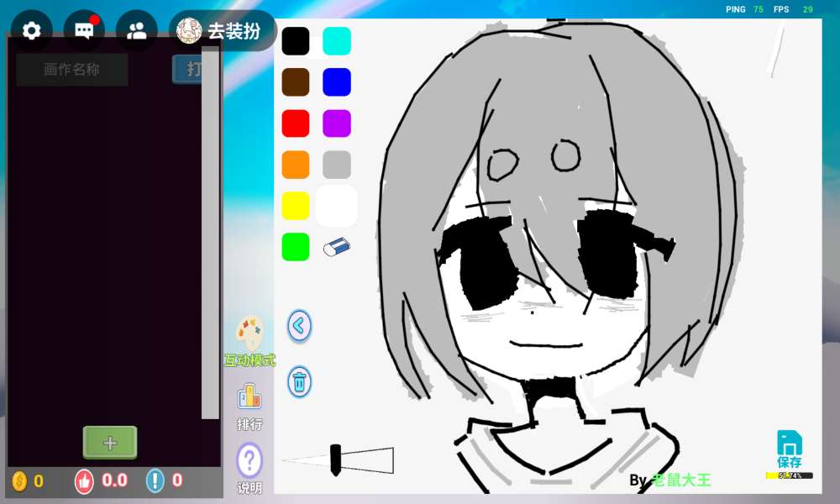Viewport: 840px width, 504px height.
Task: Click the green plus add button
Action: 110,443
